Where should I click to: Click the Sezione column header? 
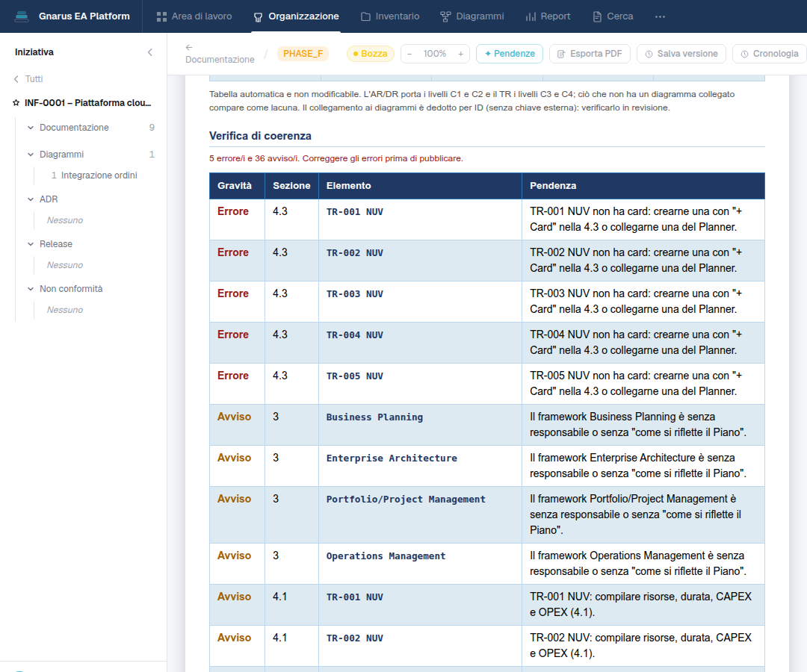[291, 186]
